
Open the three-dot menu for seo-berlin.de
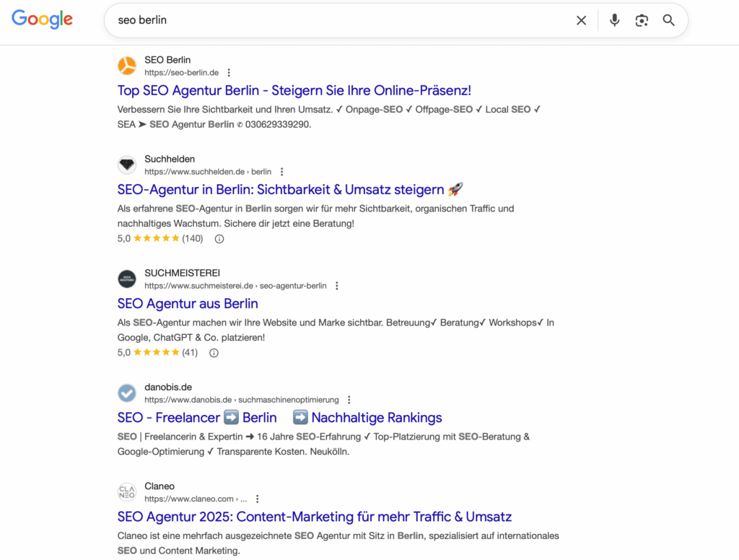(x=229, y=72)
